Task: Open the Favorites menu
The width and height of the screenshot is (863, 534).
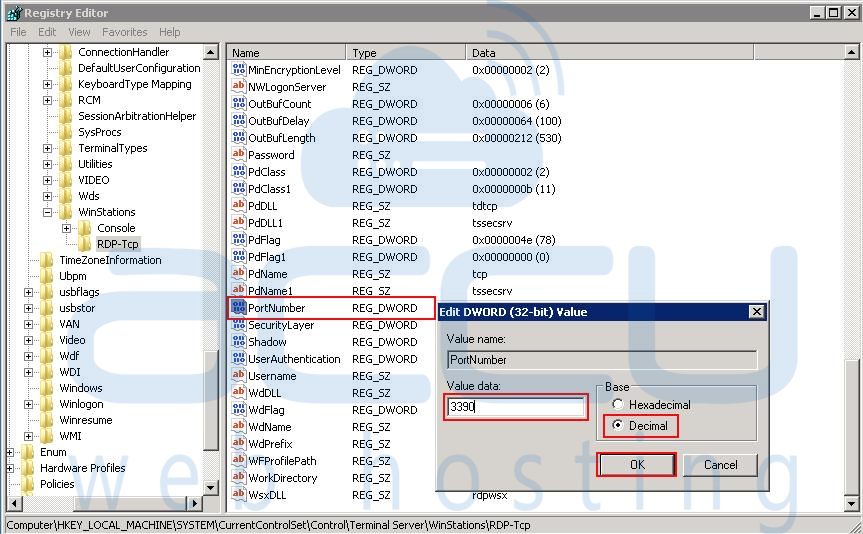Action: 124,32
